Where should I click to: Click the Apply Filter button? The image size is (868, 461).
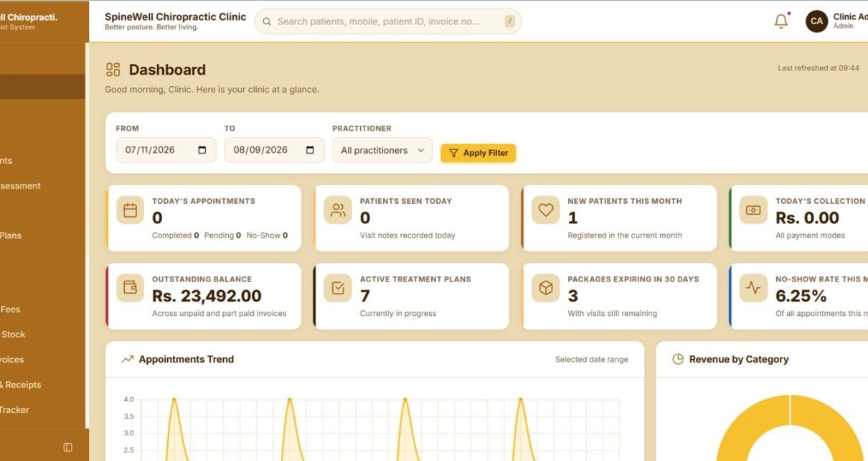coord(478,153)
